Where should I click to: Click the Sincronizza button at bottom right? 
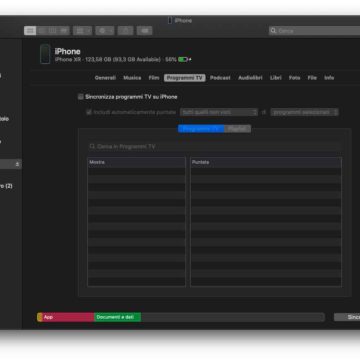[347, 317]
